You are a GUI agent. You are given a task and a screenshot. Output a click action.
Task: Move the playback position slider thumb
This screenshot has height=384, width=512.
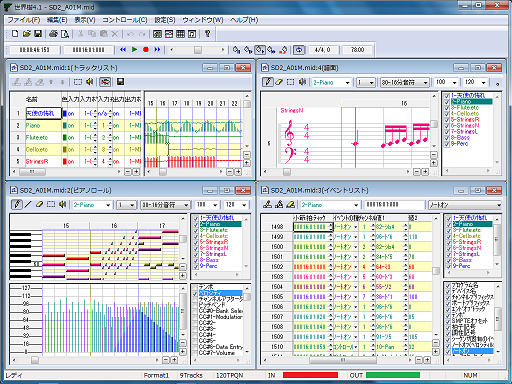[198, 50]
